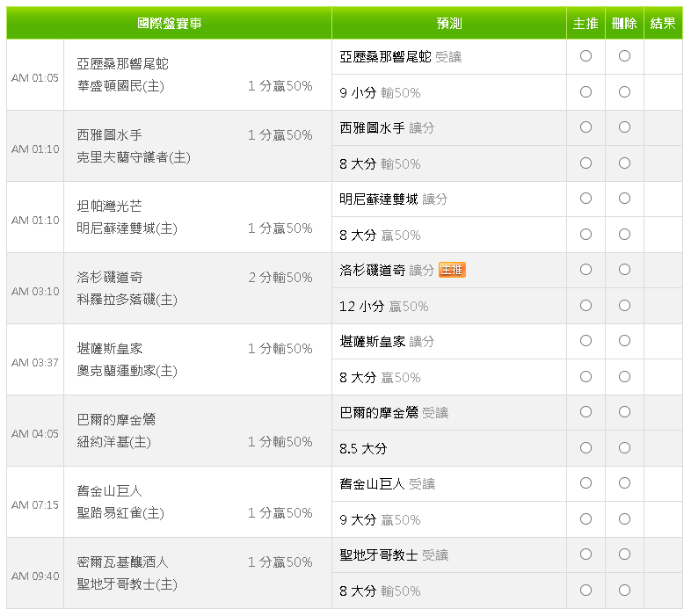The width and height of the screenshot is (691, 616).
Task: Click the AM 09:40 game time
Action: tap(35, 576)
